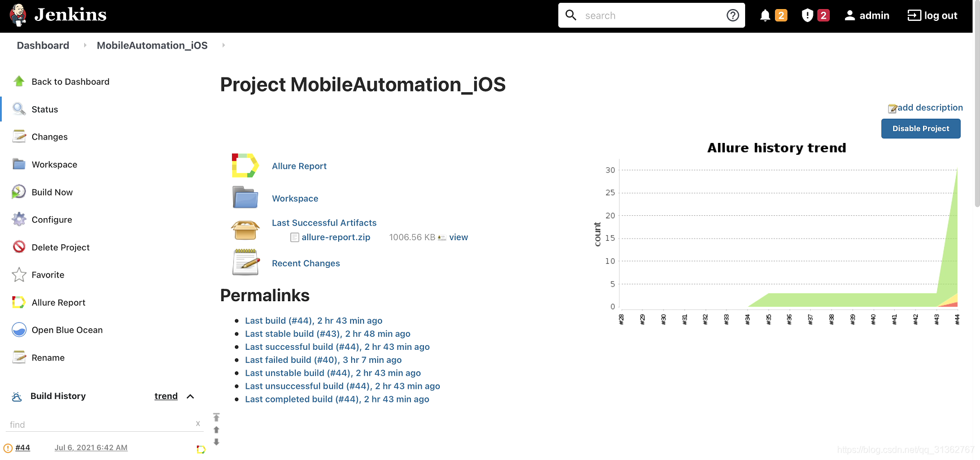Open the Status menu item
The width and height of the screenshot is (980, 460).
coord(45,110)
